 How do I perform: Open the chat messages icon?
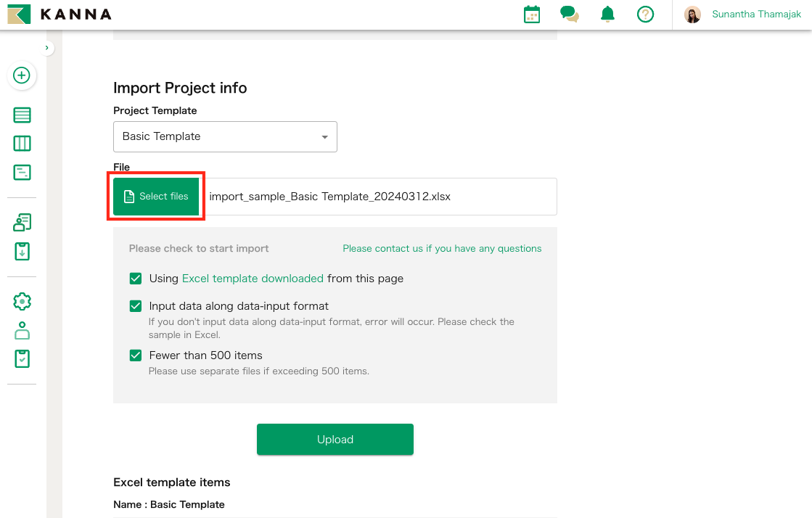tap(569, 14)
